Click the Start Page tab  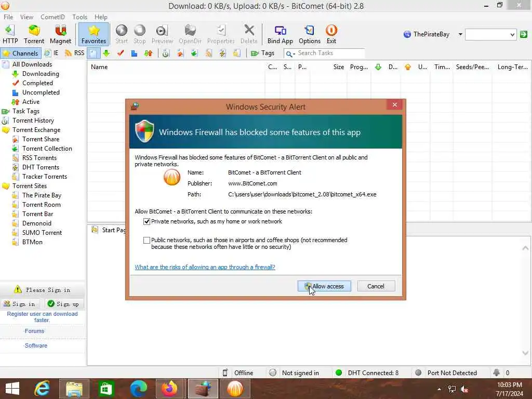[x=109, y=230]
